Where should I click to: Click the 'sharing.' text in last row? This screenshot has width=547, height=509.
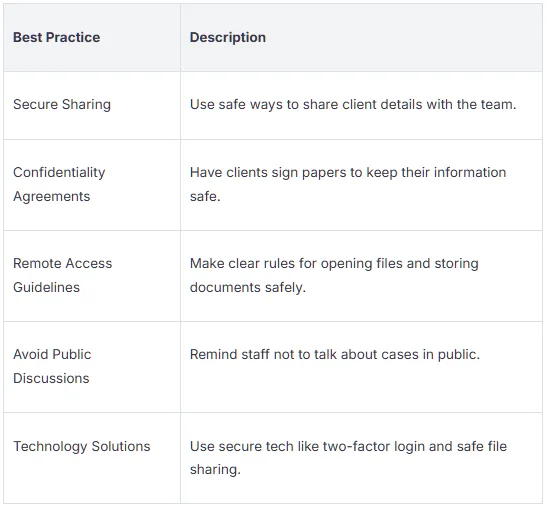click(x=215, y=470)
